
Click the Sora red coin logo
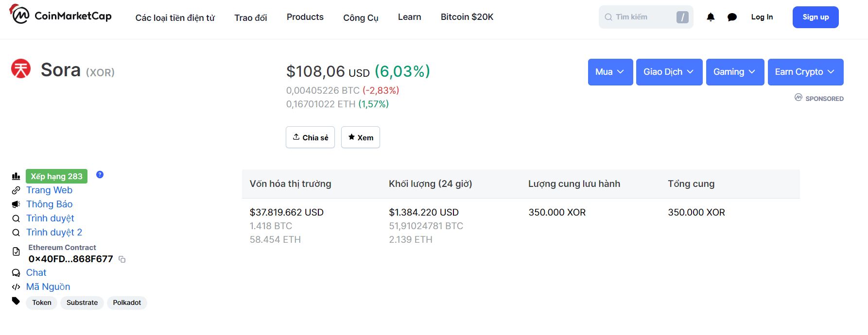pyautogui.click(x=21, y=68)
